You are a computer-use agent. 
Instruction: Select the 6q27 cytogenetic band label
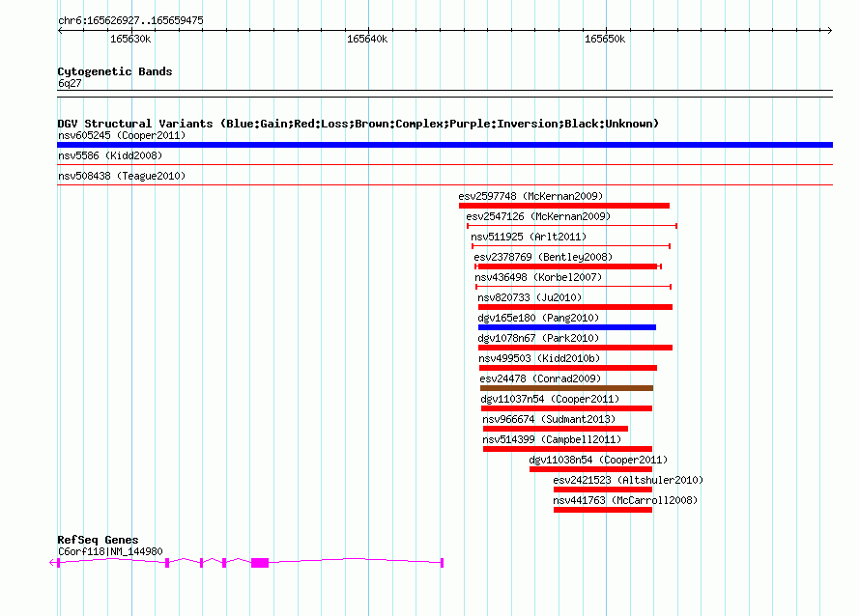coord(70,83)
